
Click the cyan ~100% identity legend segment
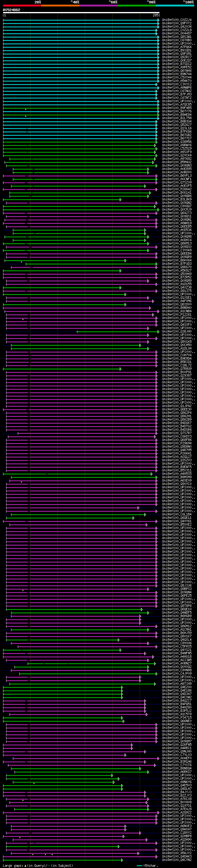[x=175, y=6]
